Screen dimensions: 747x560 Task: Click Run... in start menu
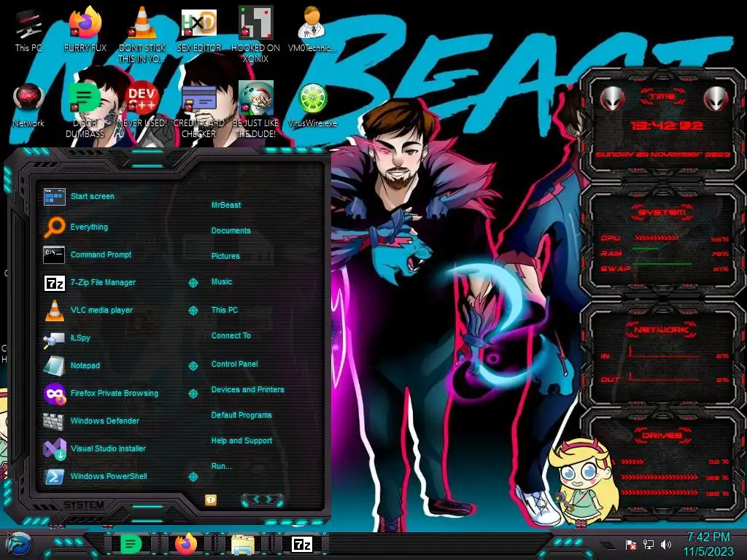pos(221,466)
